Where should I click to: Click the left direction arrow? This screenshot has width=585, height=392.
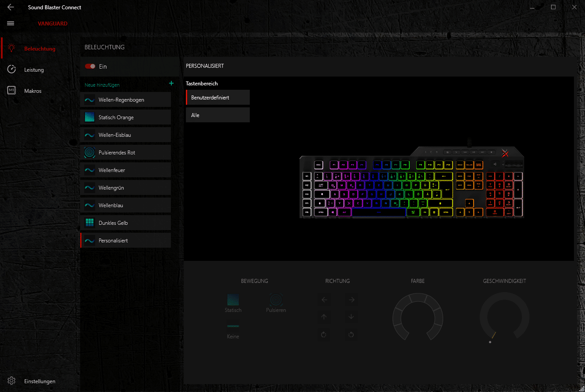pos(324,300)
